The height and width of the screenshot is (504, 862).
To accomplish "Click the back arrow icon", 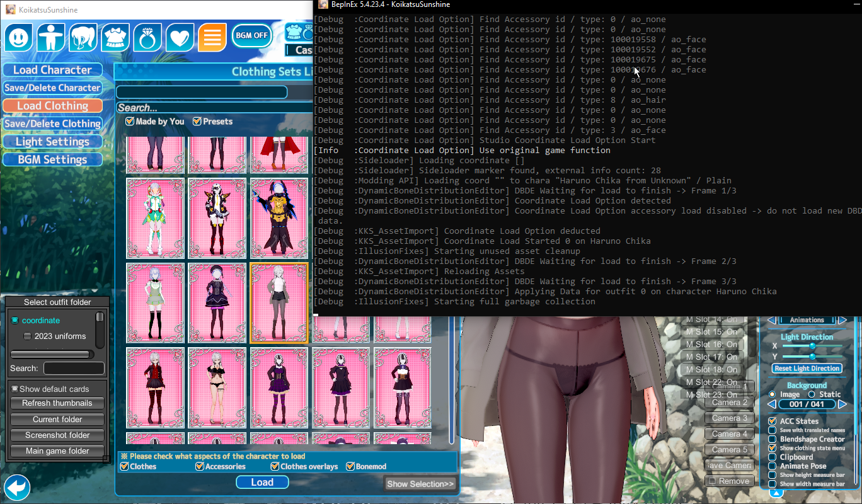I will [17, 488].
